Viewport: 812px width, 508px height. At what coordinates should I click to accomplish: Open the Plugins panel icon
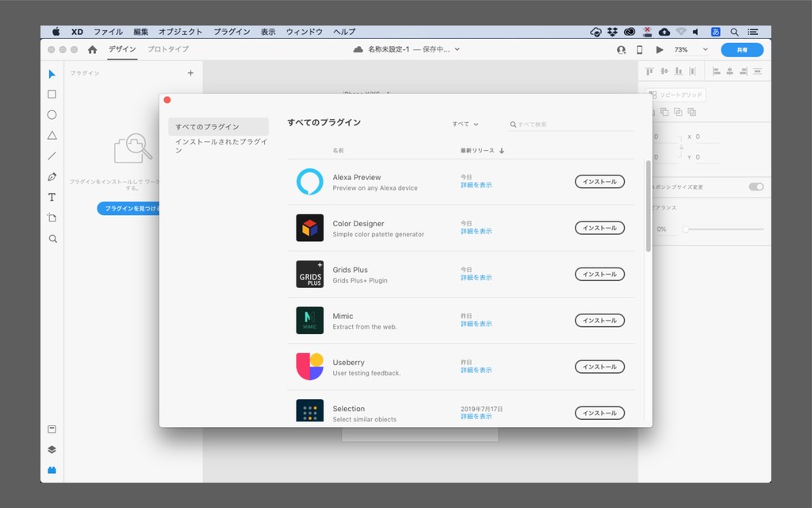52,470
